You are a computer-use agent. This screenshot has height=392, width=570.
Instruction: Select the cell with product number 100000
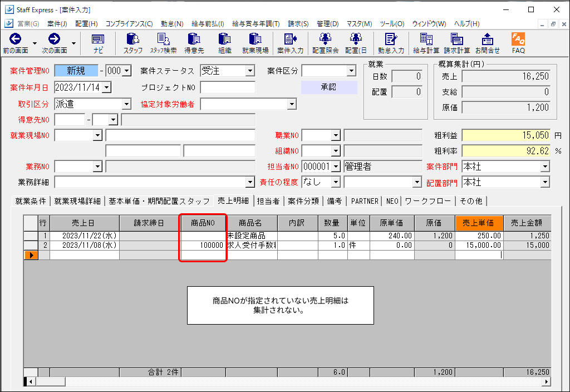click(203, 246)
